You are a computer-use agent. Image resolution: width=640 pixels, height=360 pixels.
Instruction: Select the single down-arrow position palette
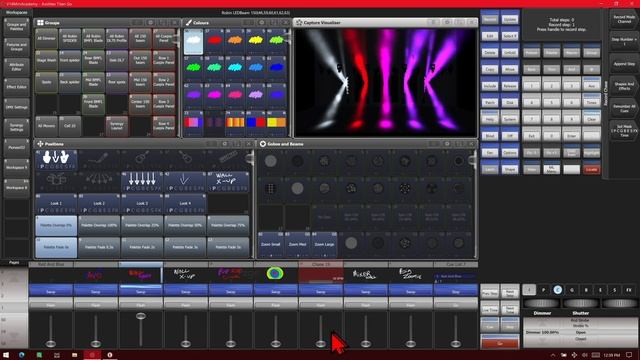184,182
